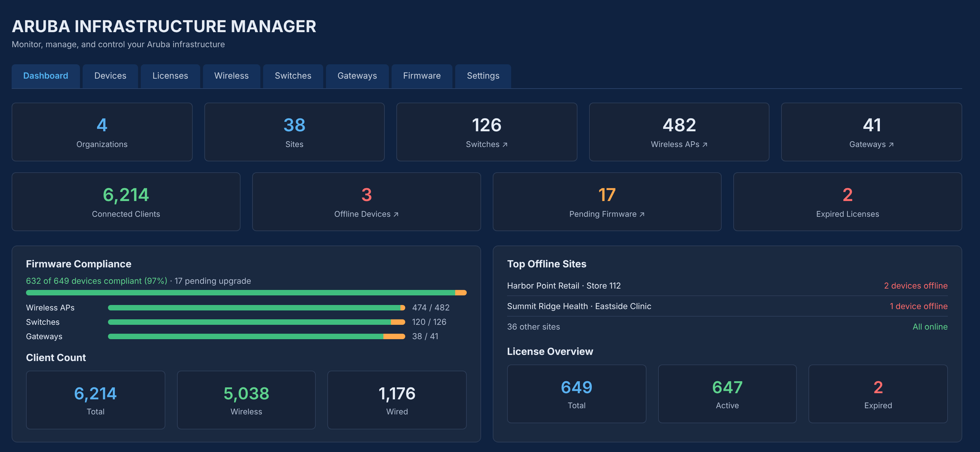
Task: Open the 3 Offline Devices card
Action: (x=366, y=202)
